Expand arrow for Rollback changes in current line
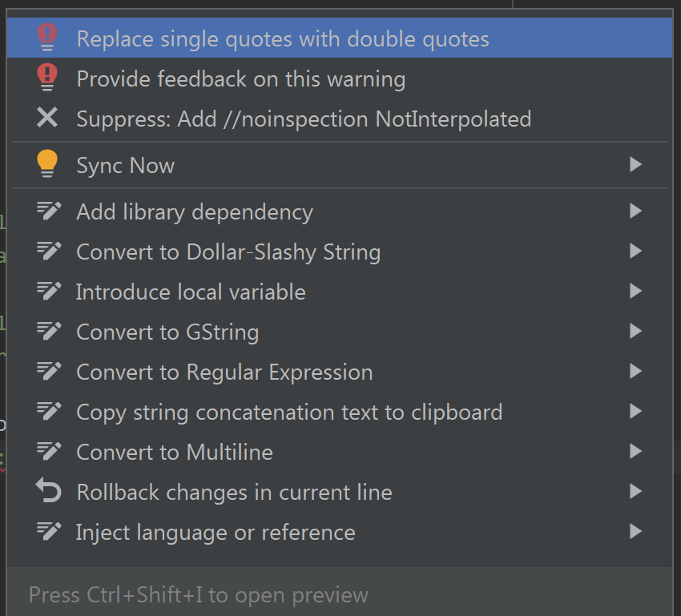Image resolution: width=681 pixels, height=616 pixels. [635, 491]
